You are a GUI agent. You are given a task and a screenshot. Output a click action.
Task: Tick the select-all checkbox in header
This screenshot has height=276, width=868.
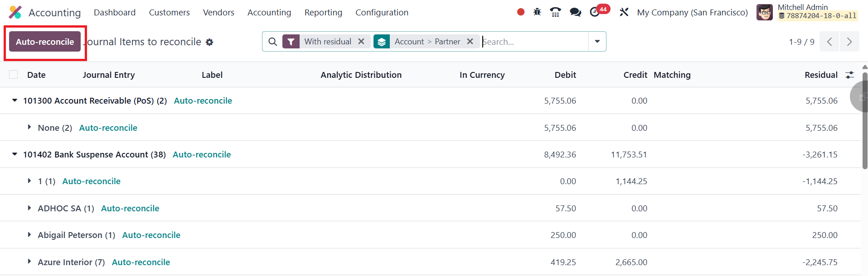[x=14, y=75]
